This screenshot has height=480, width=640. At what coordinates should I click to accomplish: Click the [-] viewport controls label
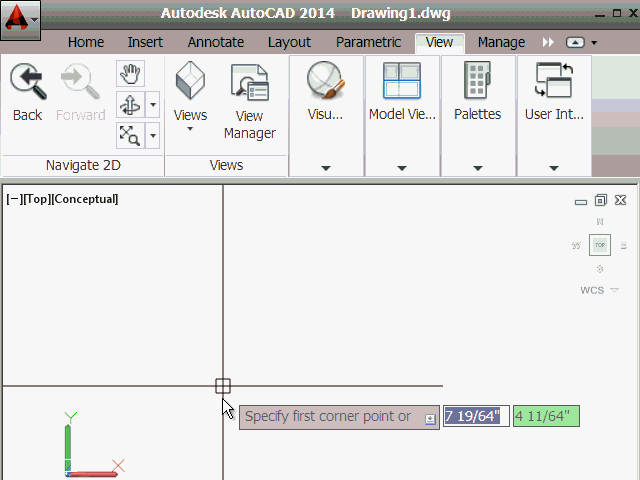[14, 199]
